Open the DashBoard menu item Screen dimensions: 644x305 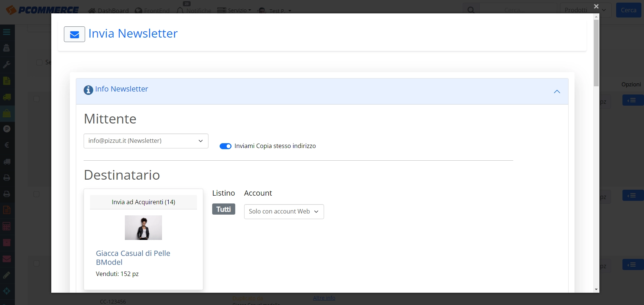(109, 11)
